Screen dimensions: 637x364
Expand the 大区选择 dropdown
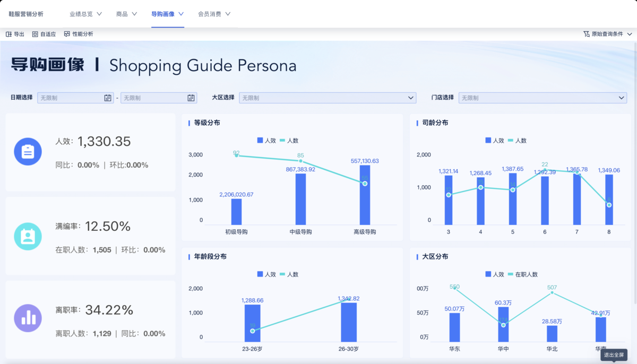coord(411,98)
